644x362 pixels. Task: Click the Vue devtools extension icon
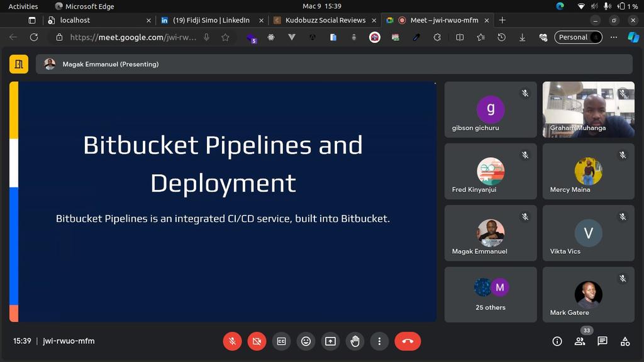click(292, 37)
